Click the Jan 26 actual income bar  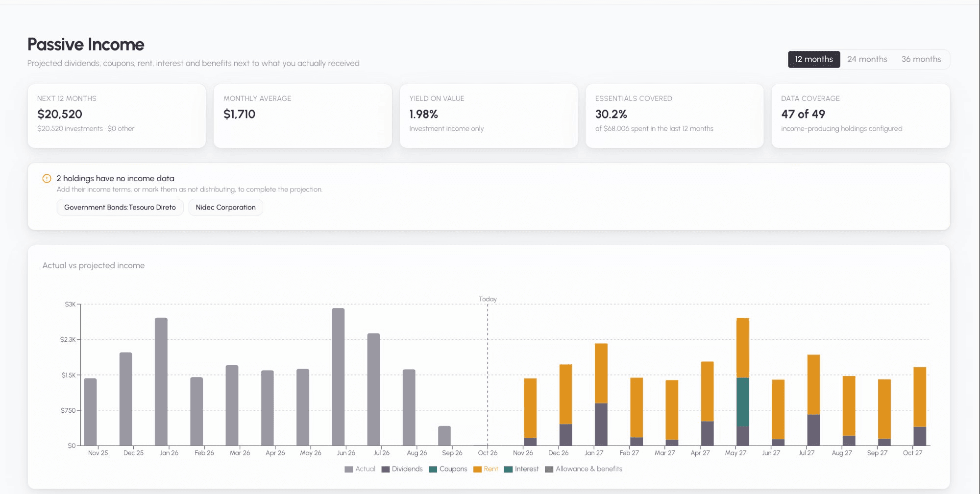point(161,381)
